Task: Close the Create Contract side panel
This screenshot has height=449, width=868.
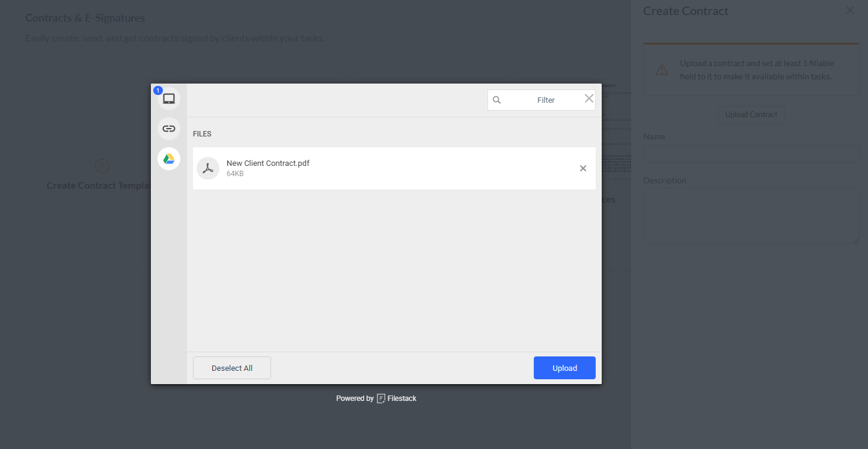Action: [x=849, y=10]
